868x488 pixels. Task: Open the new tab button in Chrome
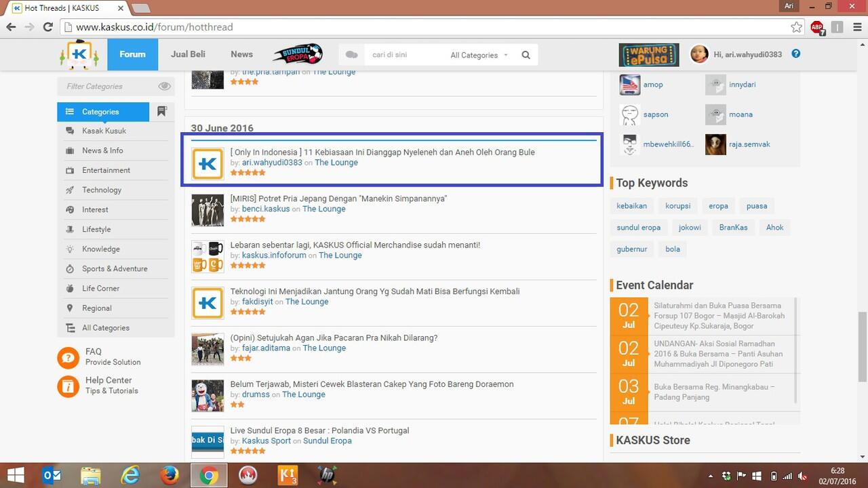point(141,8)
